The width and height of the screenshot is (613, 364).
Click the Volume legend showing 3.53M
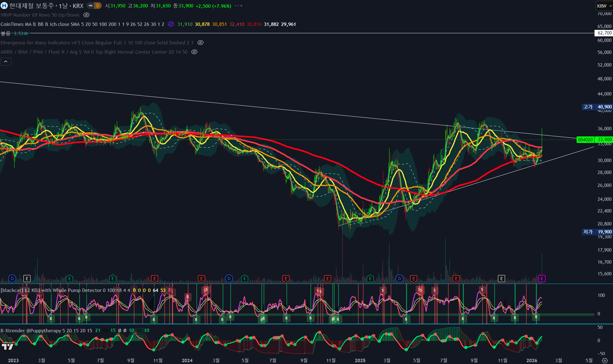click(x=14, y=33)
